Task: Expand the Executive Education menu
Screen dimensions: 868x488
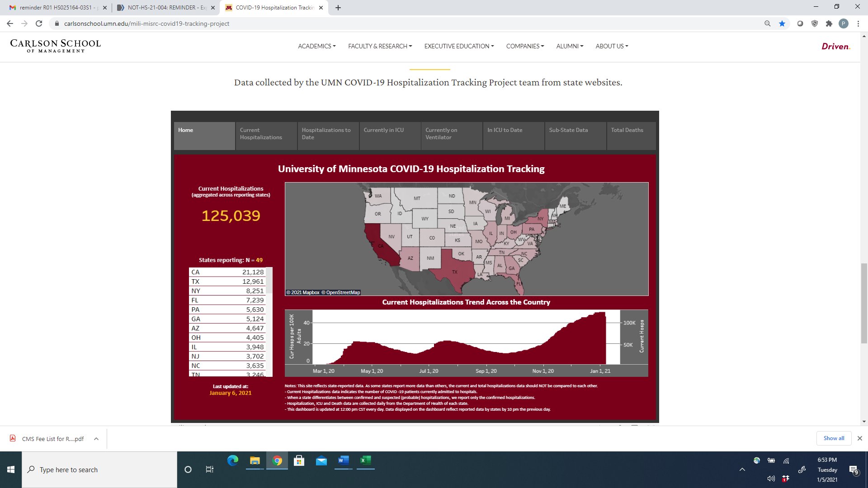Action: pyautogui.click(x=459, y=46)
